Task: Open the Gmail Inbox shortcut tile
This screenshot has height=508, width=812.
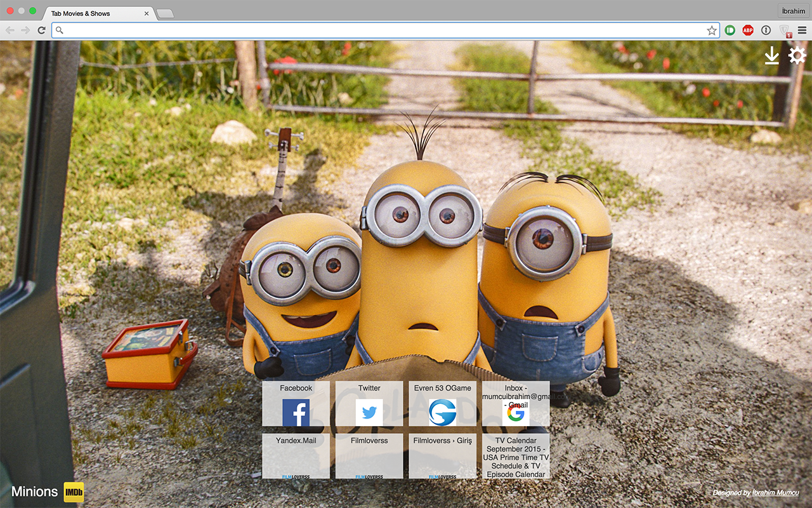Action: pos(516,404)
